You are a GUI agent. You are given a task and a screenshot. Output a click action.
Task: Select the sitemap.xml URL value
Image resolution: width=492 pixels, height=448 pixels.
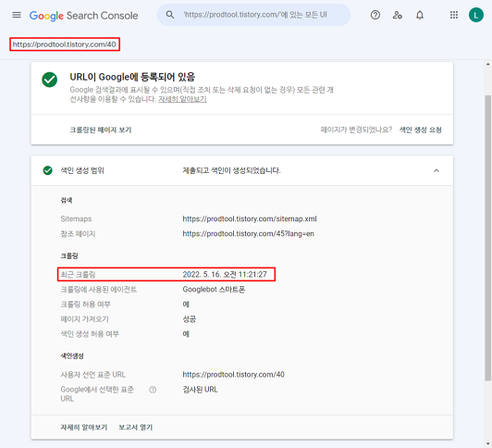click(250, 218)
